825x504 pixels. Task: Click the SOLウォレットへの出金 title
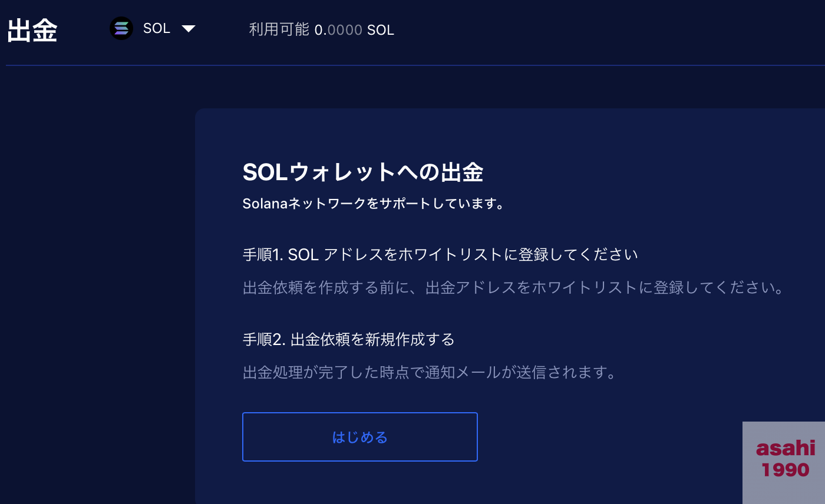[363, 173]
